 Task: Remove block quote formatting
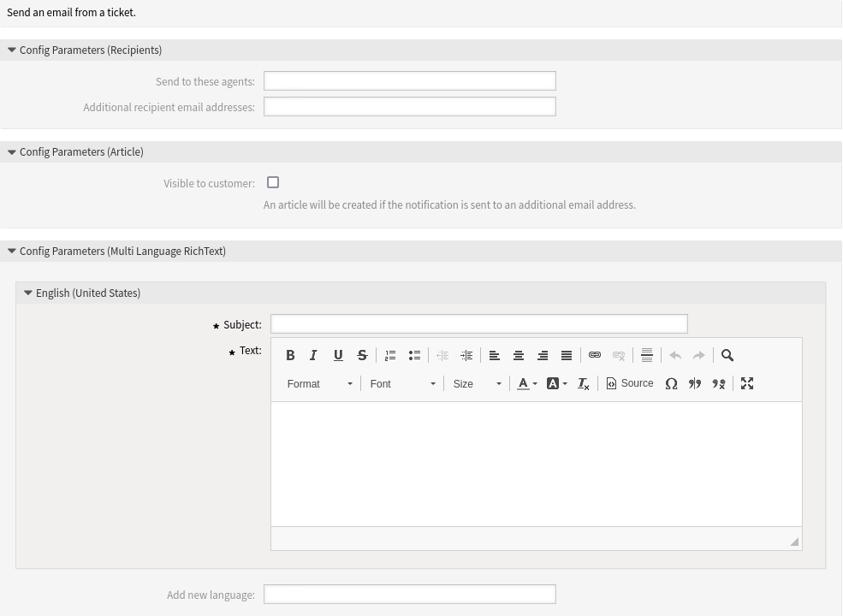[x=719, y=384]
